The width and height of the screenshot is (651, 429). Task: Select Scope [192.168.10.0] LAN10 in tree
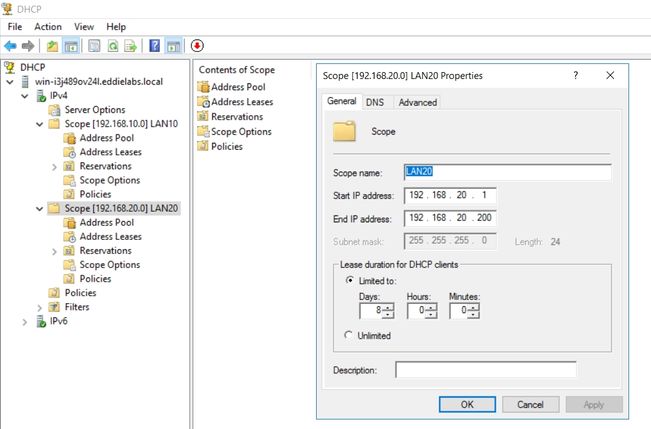[121, 124]
